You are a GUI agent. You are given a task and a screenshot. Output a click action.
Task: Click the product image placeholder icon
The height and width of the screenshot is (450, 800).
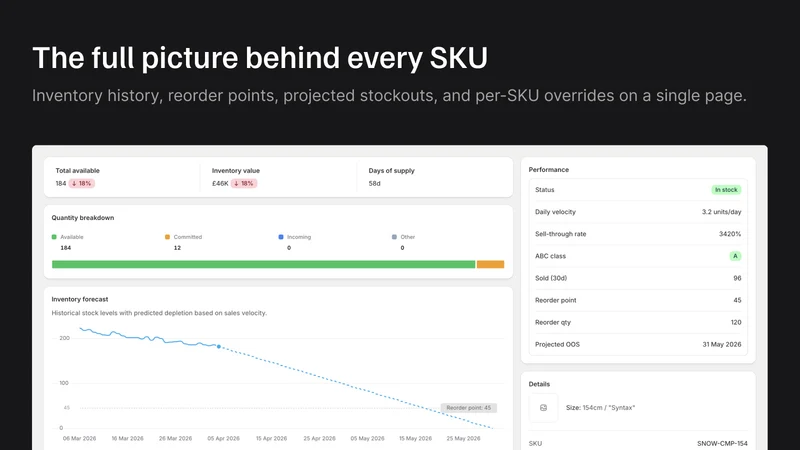coord(543,408)
